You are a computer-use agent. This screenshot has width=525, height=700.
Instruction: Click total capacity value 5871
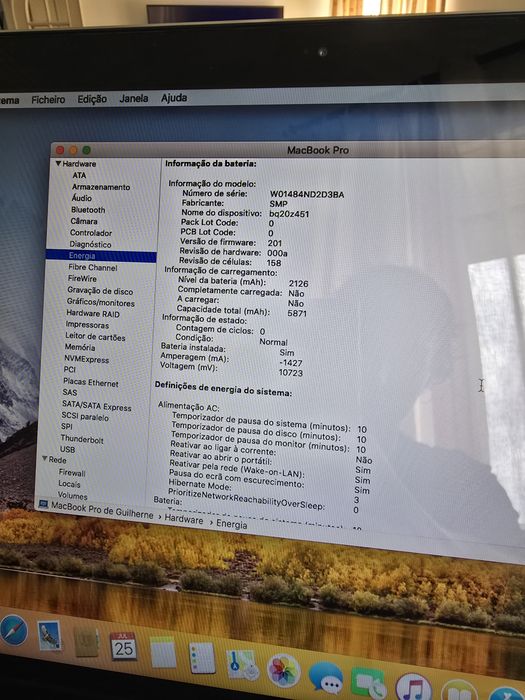point(297,313)
